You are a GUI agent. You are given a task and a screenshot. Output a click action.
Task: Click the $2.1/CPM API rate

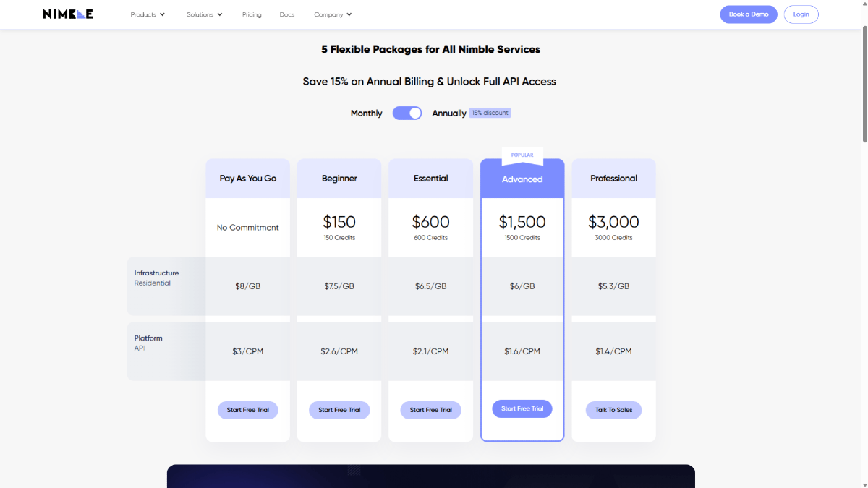coord(431,351)
